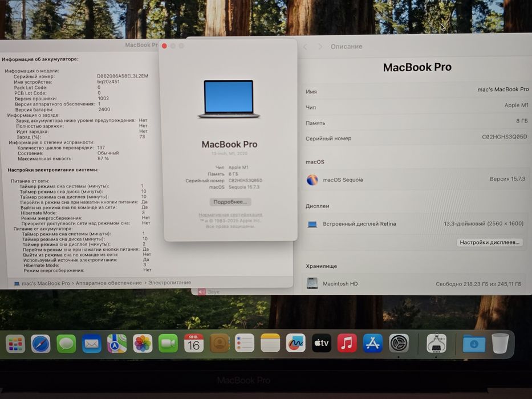Click the Подробнее… button
The height and width of the screenshot is (399, 532).
tap(230, 202)
